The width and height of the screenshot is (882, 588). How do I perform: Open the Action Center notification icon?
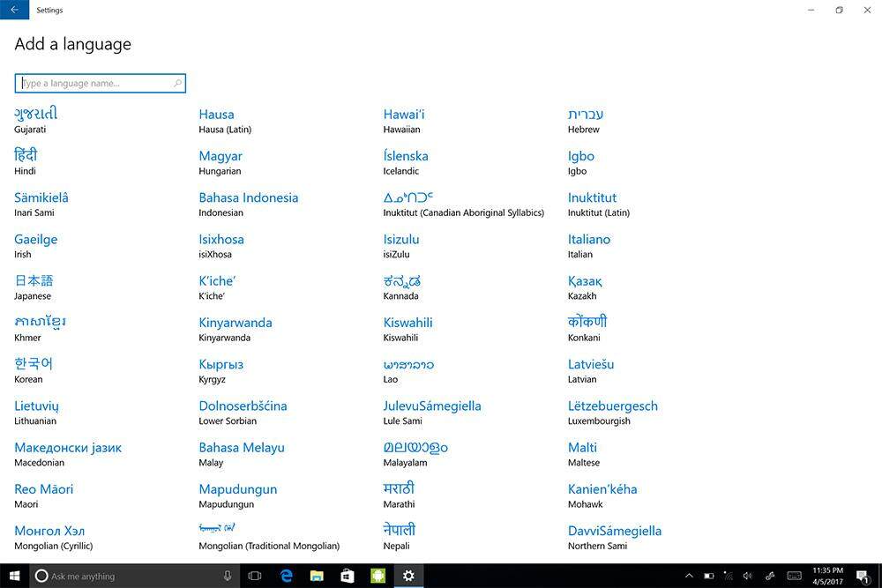[x=861, y=576]
